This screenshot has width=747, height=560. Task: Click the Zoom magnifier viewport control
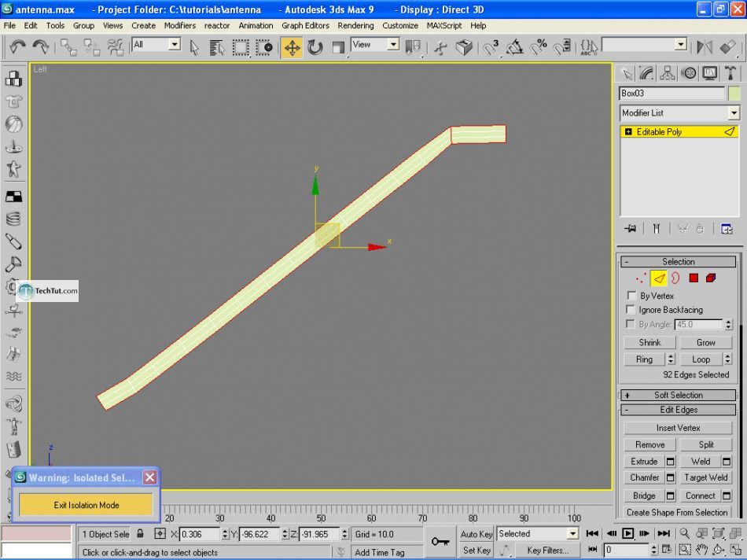tap(684, 533)
